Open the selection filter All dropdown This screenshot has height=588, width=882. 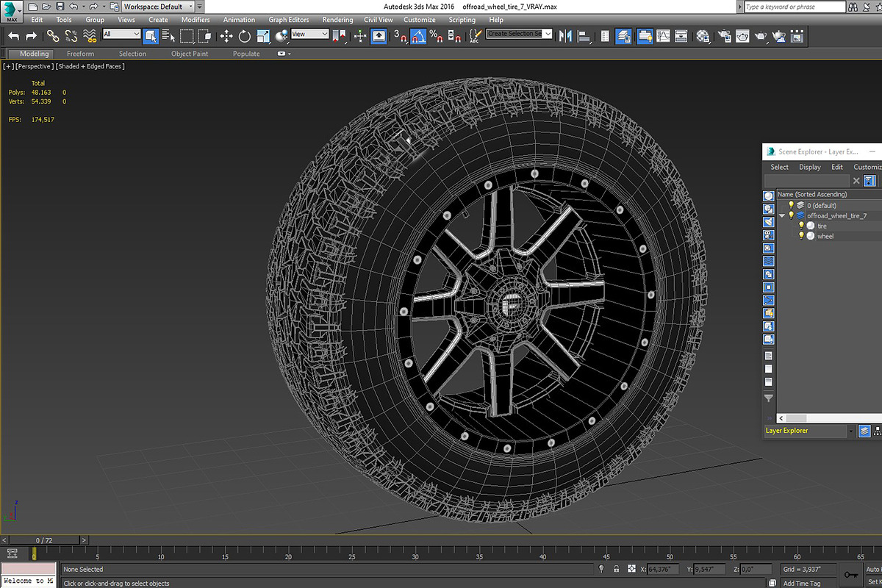coord(121,34)
